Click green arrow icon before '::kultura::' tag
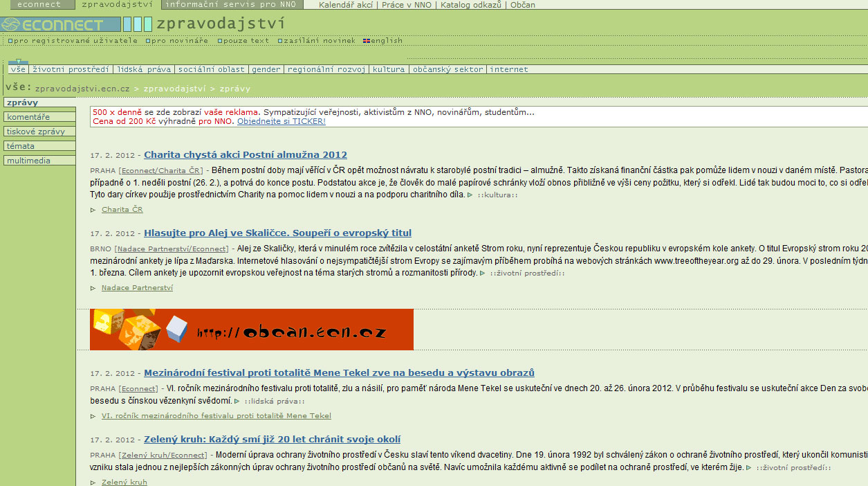The width and height of the screenshot is (868, 486). pos(470,195)
